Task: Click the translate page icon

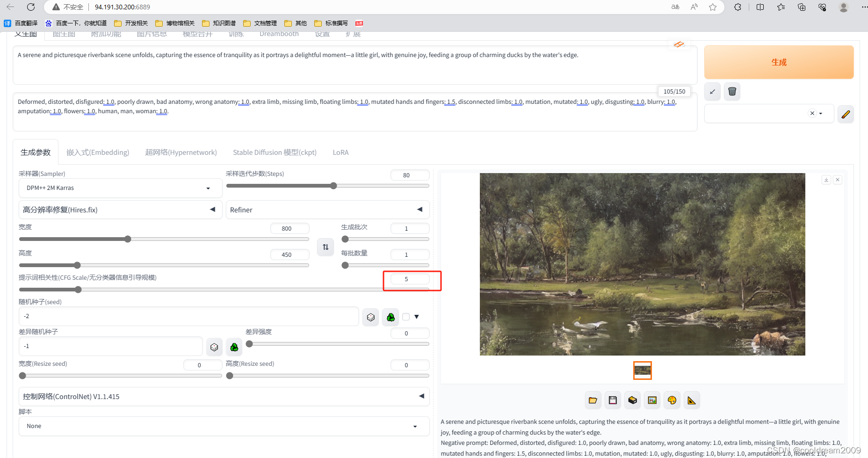Action: click(x=675, y=7)
